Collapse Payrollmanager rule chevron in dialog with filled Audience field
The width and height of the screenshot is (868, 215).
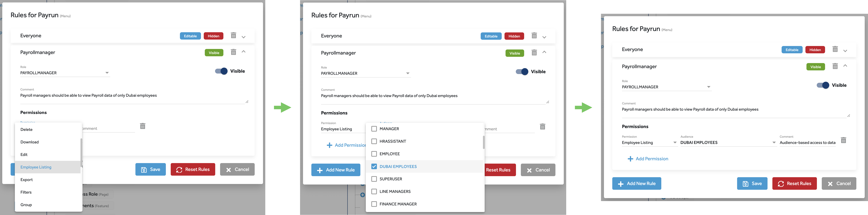[x=845, y=66]
